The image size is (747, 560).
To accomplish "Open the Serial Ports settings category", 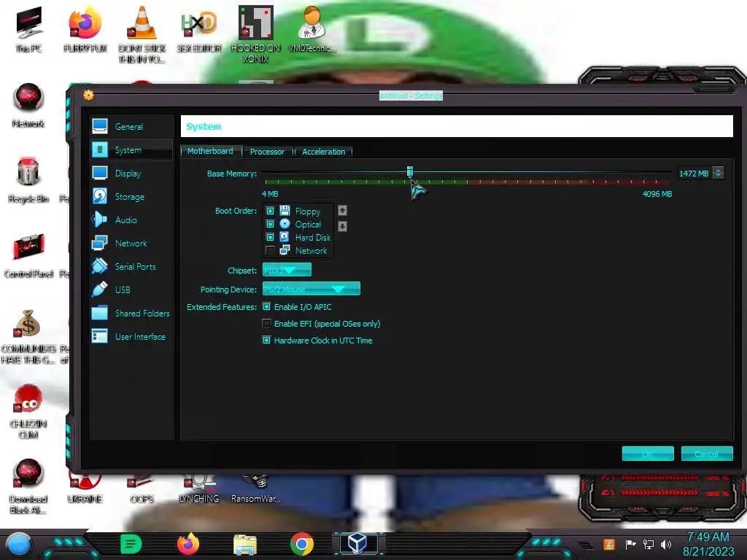I will tap(131, 267).
